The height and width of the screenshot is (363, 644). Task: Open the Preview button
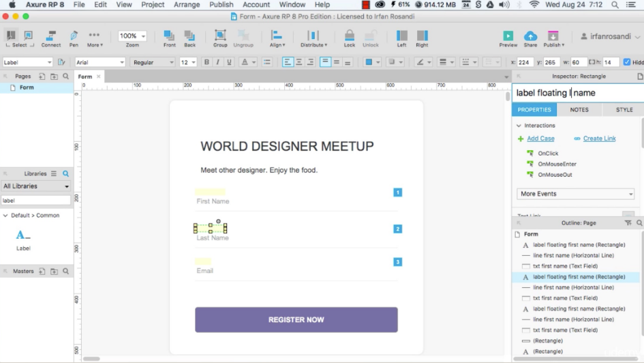tap(508, 36)
